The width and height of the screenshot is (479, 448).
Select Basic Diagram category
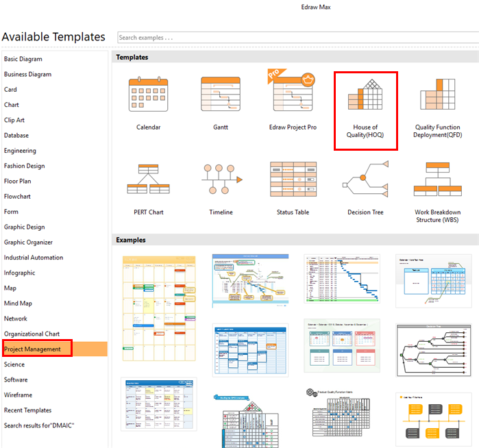point(23,59)
